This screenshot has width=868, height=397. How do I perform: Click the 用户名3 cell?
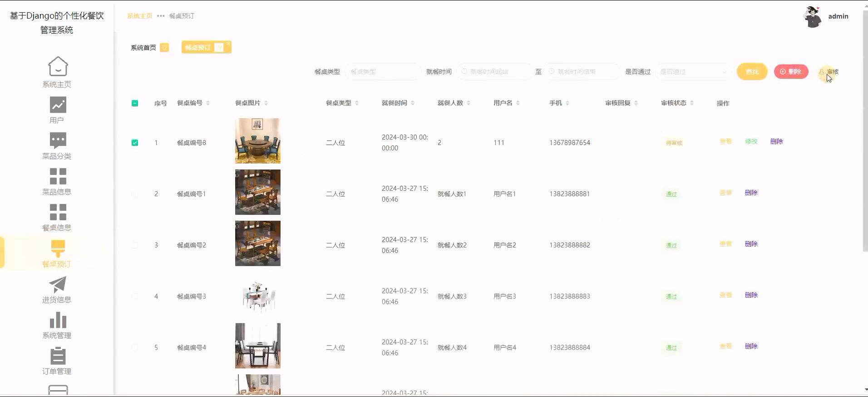(x=505, y=297)
